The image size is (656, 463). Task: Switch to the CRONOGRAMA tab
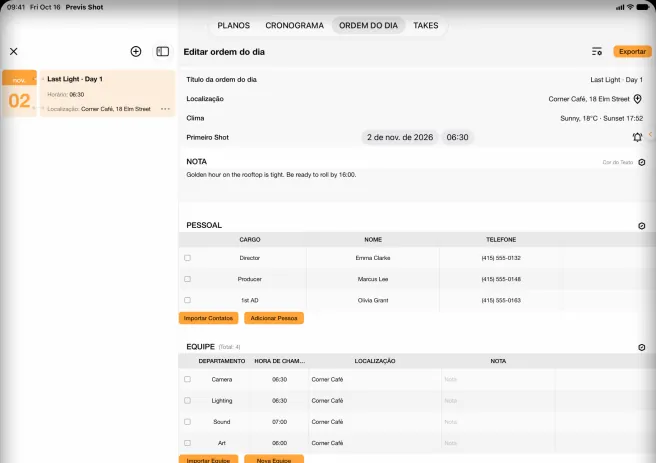(295, 26)
